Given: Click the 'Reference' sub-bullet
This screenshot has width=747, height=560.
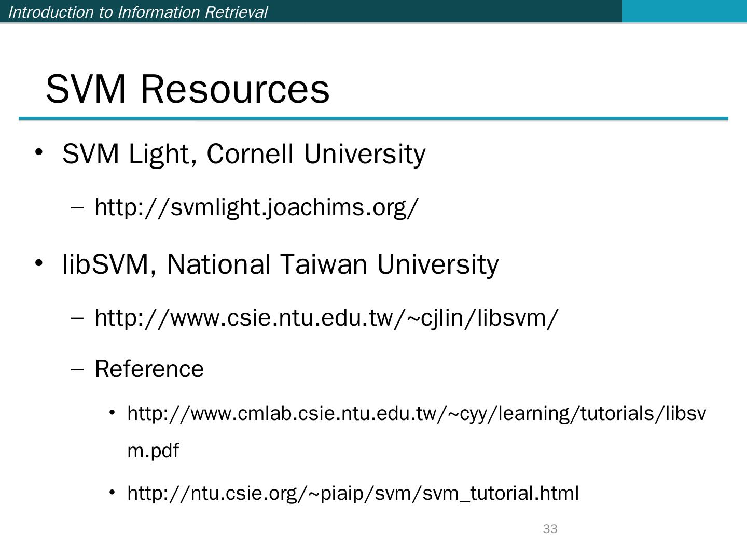Looking at the screenshot, I should pyautogui.click(x=149, y=369).
